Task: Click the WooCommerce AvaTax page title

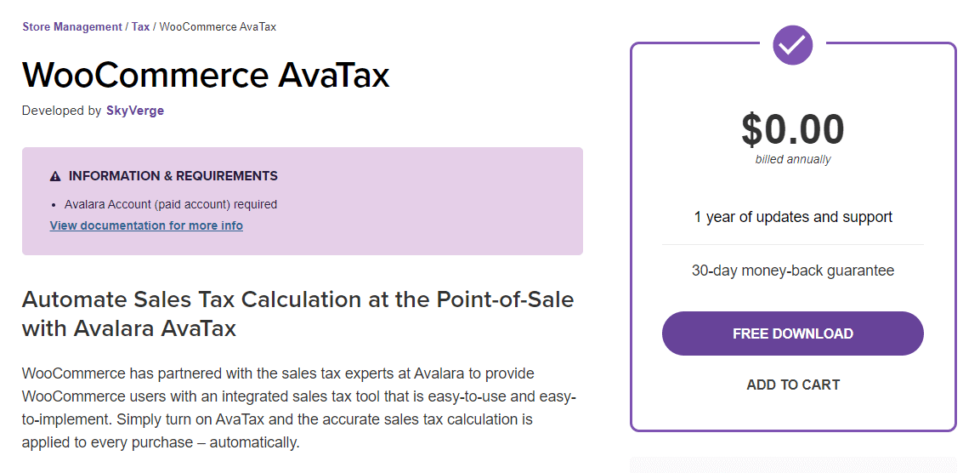Action: 207,75
